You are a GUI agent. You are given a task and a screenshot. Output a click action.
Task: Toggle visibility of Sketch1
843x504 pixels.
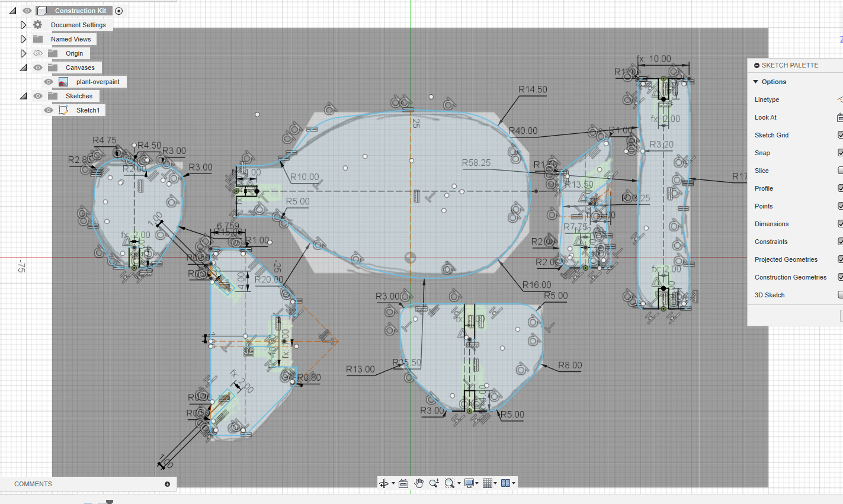click(x=49, y=110)
